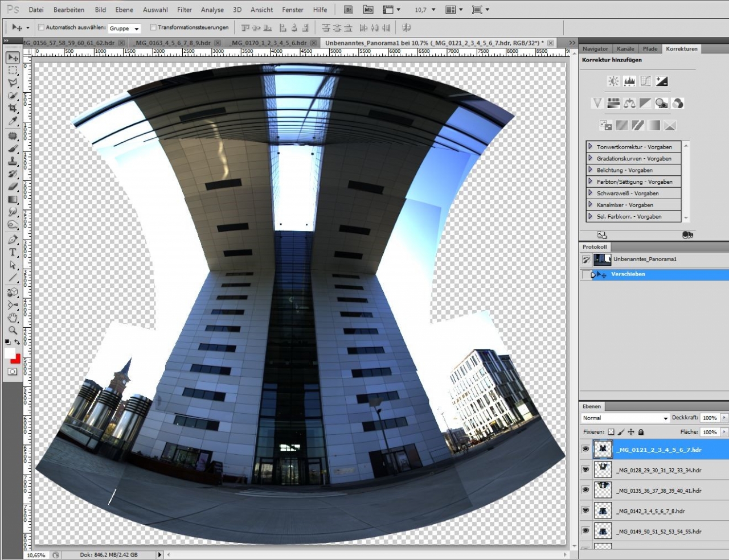Expand 'Schwarzweiß - Vorgaben' presets
The image size is (729, 560).
coord(591,193)
